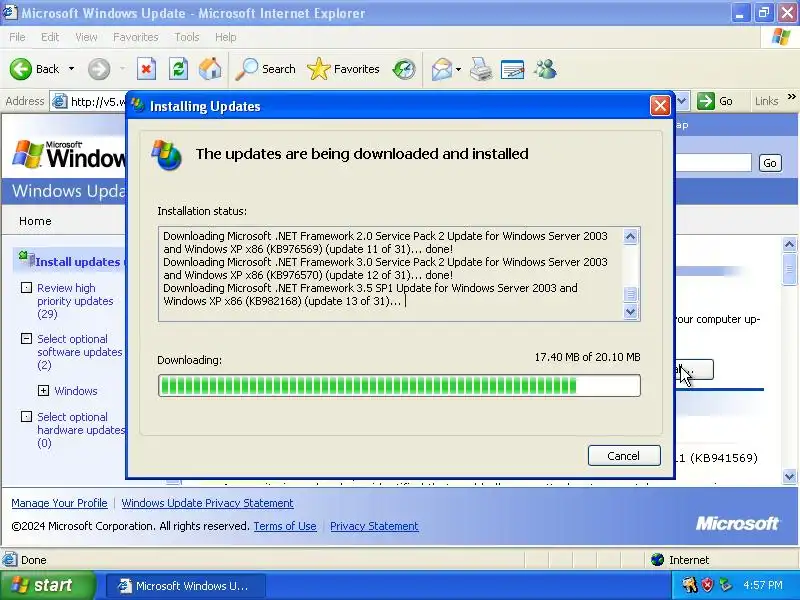Expand the Windows category plus box

pyautogui.click(x=43, y=391)
